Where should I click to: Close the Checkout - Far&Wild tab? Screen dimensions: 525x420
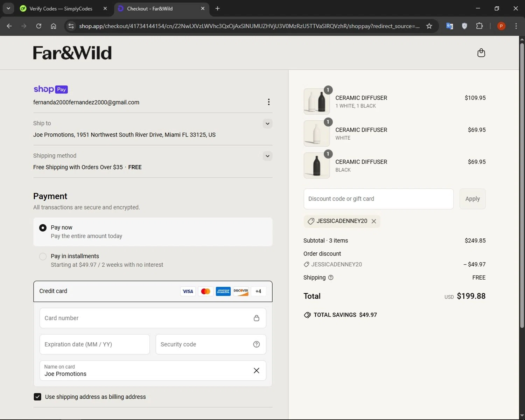(x=203, y=8)
